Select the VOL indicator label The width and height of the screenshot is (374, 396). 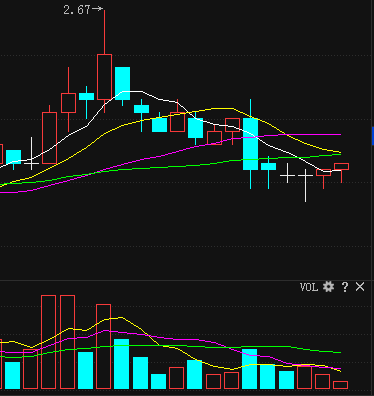click(309, 287)
